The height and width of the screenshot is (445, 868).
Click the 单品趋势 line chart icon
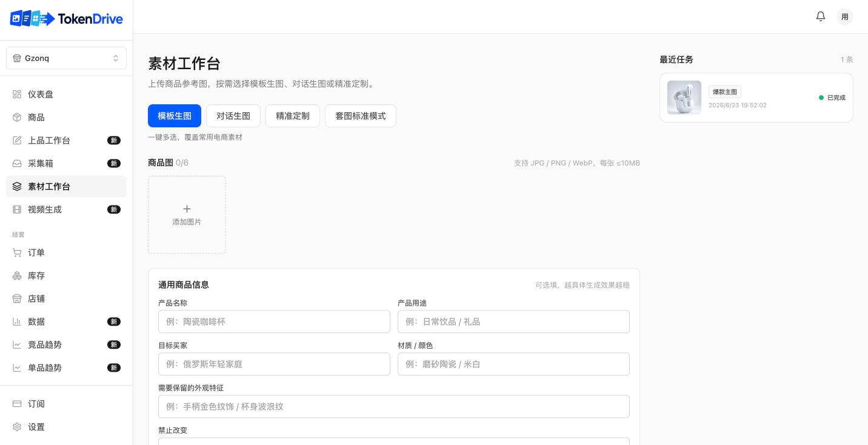pos(17,368)
